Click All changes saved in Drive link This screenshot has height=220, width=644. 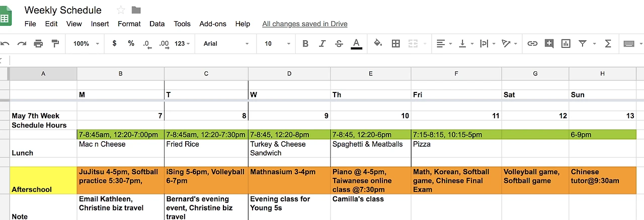[x=305, y=24]
